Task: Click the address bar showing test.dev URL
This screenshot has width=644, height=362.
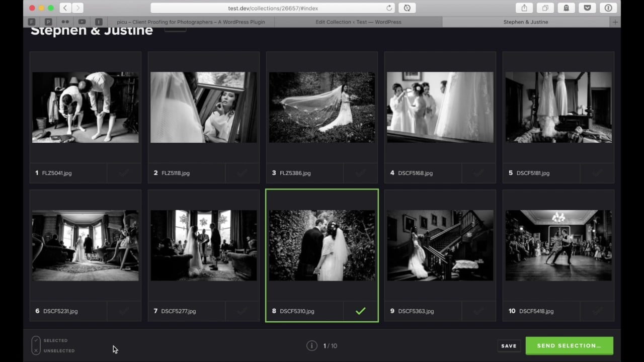Action: coord(272,8)
